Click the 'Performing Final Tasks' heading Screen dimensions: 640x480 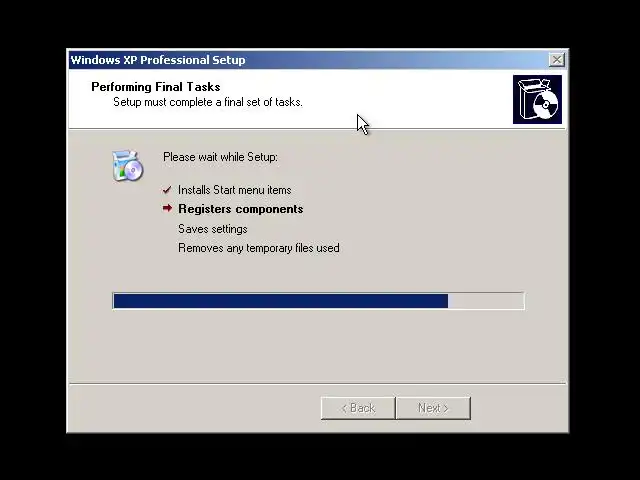(156, 87)
